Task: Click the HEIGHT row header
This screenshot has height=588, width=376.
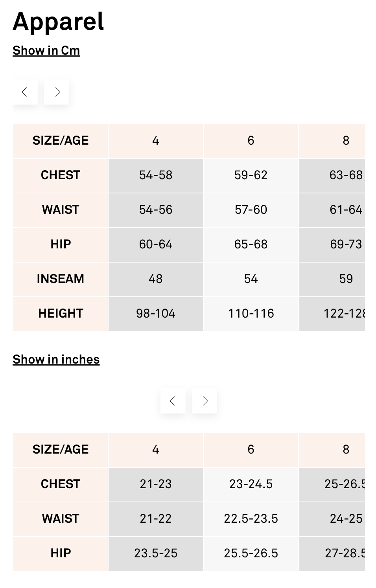Action: click(x=61, y=314)
